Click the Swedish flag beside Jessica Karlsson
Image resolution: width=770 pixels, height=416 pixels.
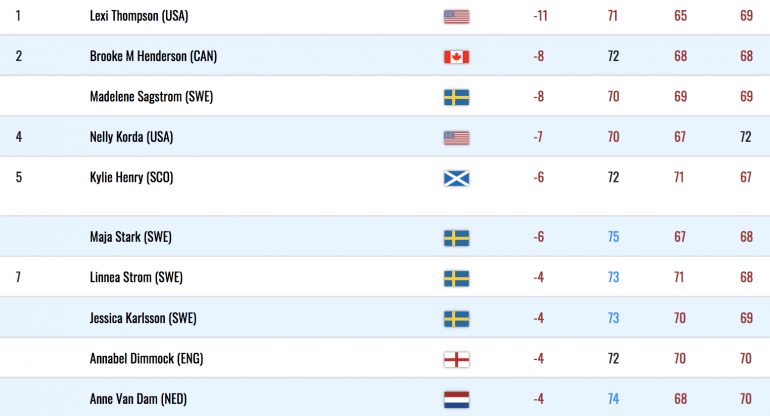coord(456,319)
